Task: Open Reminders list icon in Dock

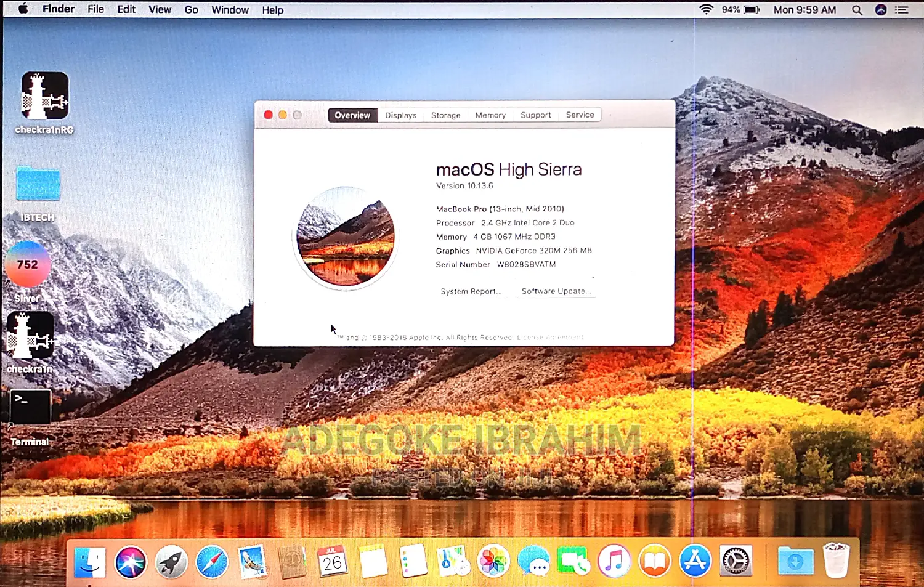Action: (413, 561)
